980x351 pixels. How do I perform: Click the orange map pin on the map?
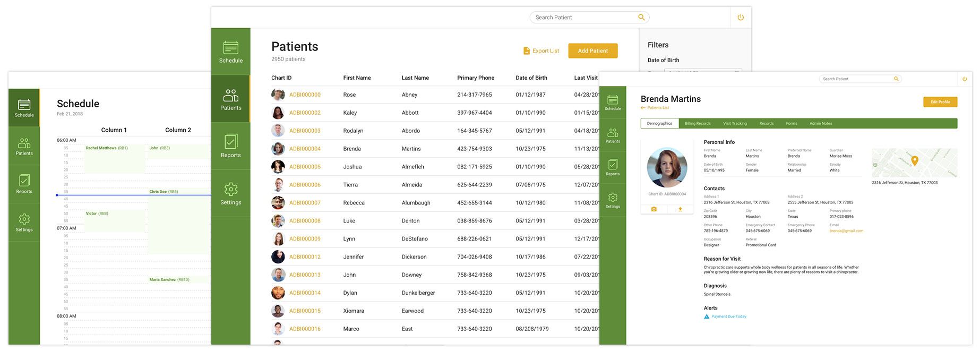(914, 160)
